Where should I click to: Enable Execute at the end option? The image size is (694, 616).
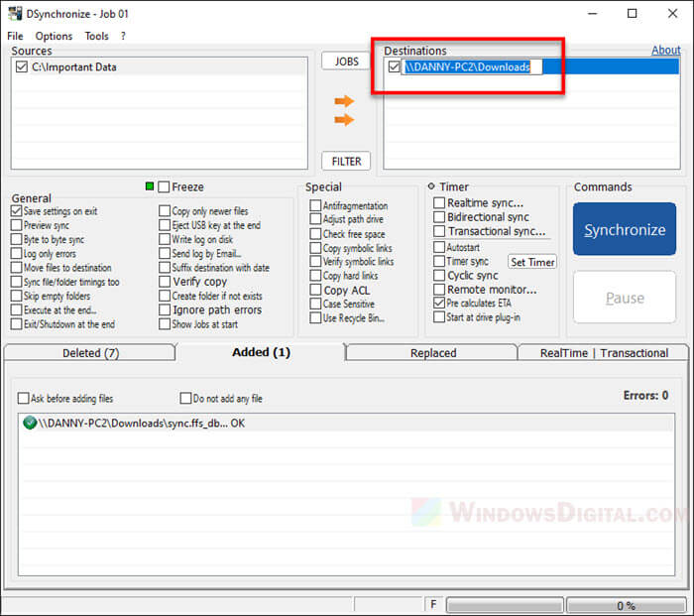click(17, 310)
